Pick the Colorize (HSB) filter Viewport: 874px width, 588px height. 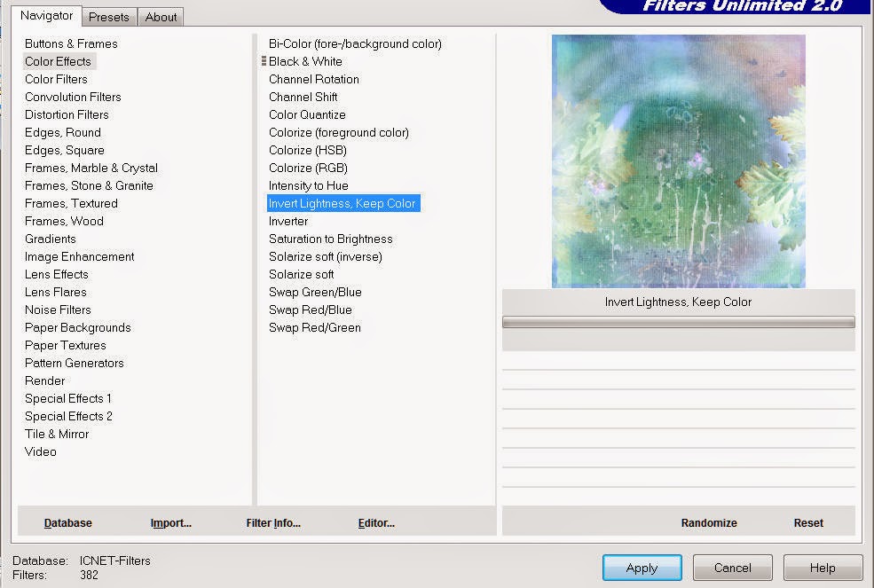click(x=307, y=150)
